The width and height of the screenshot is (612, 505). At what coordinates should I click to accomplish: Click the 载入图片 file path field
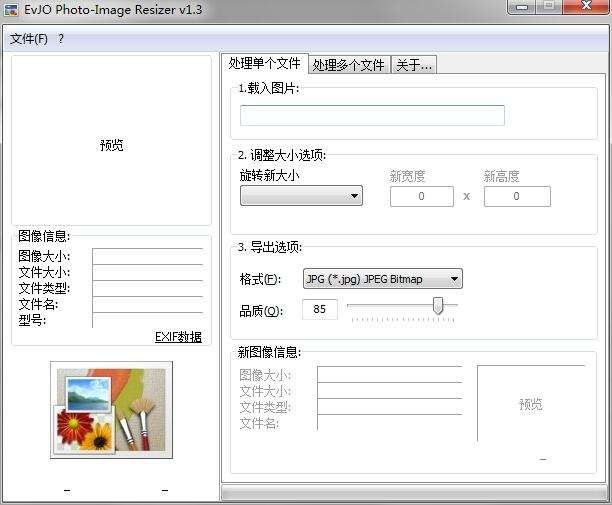point(372,115)
